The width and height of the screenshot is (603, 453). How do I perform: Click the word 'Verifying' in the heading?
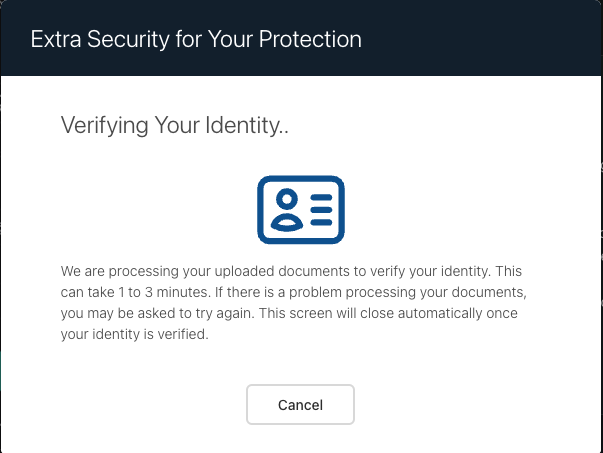click(104, 126)
